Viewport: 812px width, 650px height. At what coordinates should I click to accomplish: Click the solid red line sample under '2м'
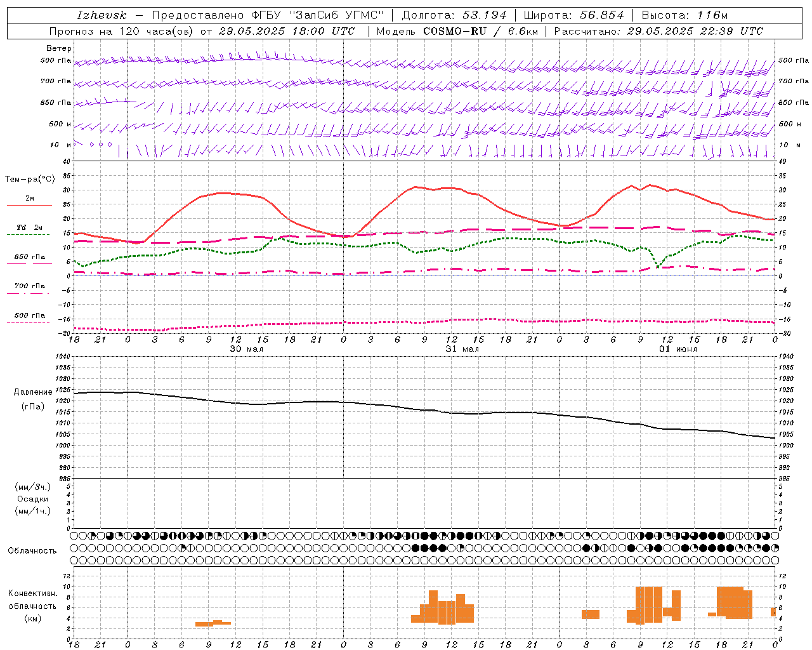tap(29, 206)
